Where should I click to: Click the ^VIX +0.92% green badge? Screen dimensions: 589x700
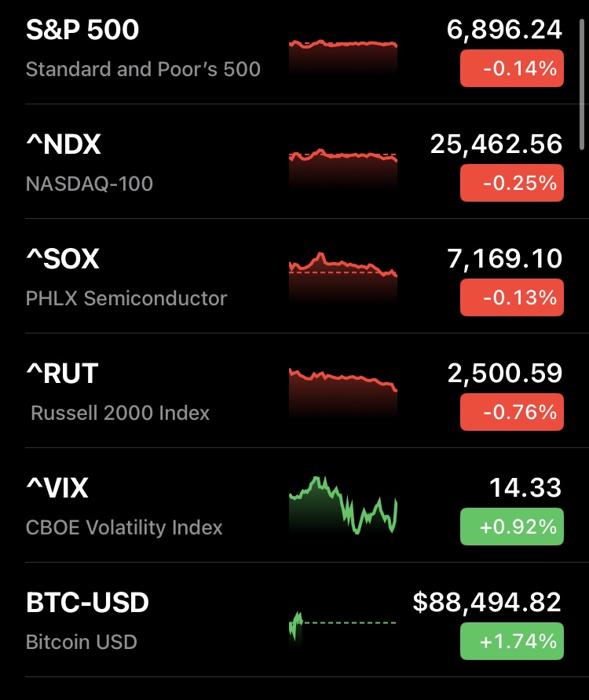(x=511, y=527)
